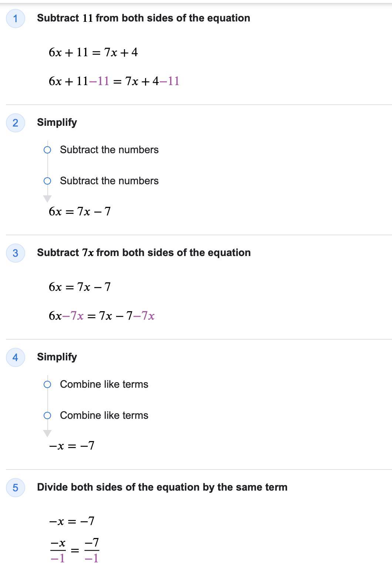Image resolution: width=392 pixels, height=572 pixels.
Task: Expand the first "Combine like terms" circle bullet
Action: click(47, 384)
